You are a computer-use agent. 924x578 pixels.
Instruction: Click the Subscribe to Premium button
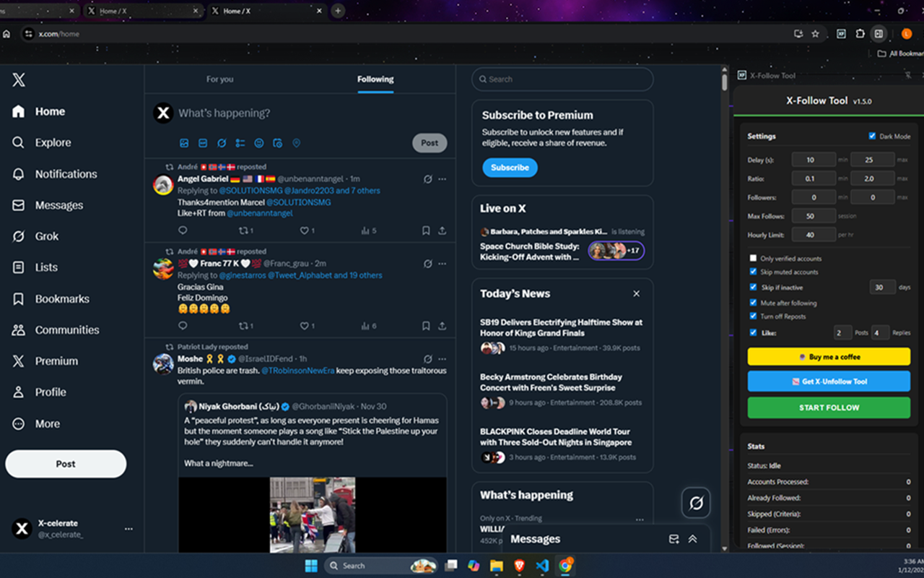[x=510, y=168]
